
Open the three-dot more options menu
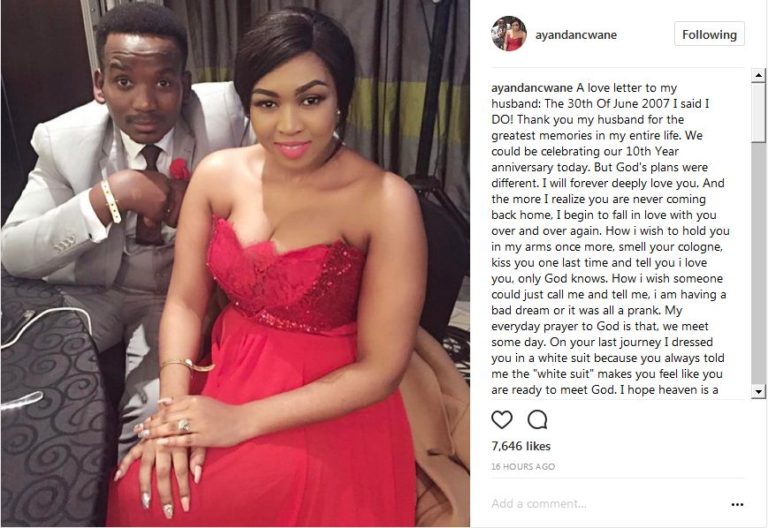coord(737,504)
